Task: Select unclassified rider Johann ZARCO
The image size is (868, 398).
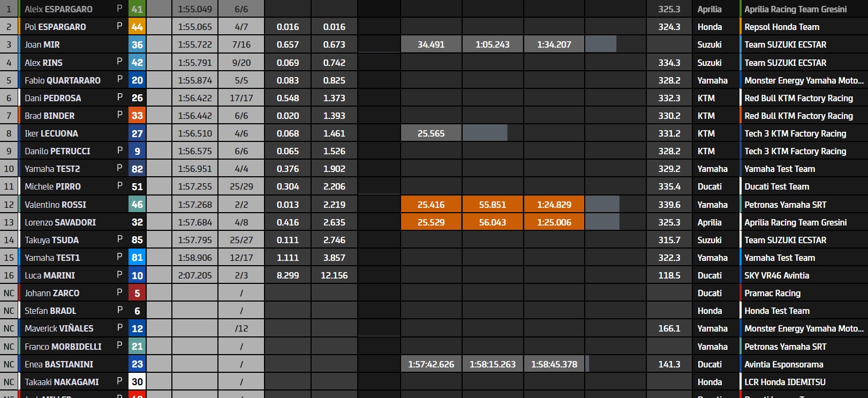Action: 52,293
